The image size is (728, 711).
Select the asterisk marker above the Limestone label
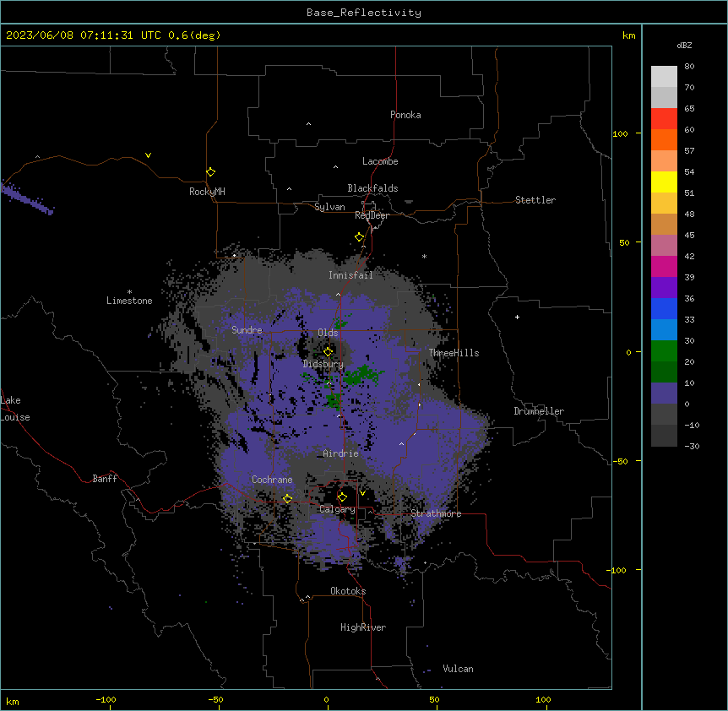pos(129,292)
